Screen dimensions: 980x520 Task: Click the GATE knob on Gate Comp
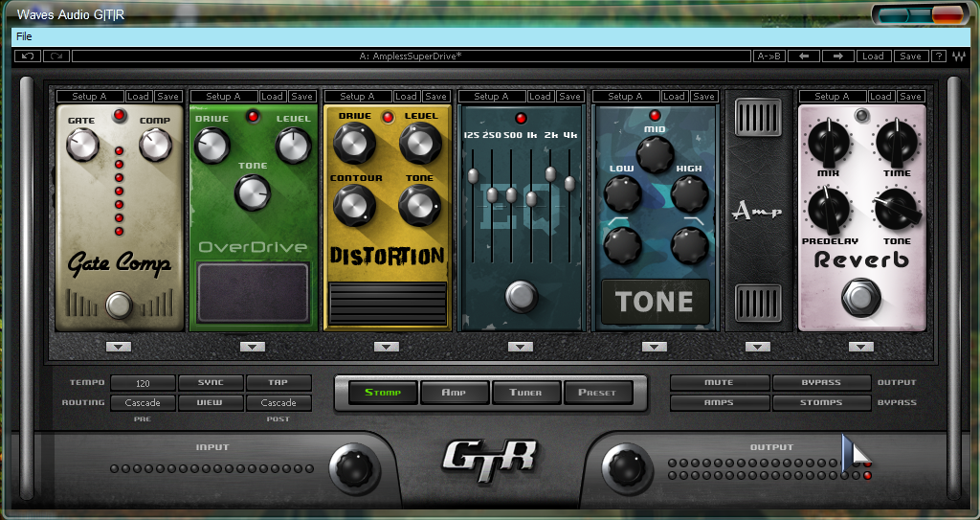pos(82,145)
